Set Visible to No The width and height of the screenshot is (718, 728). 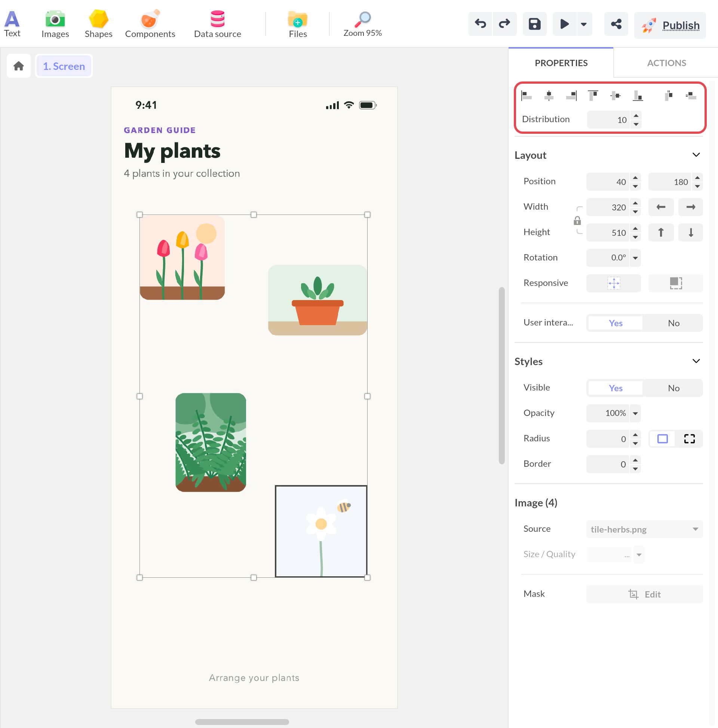point(673,388)
